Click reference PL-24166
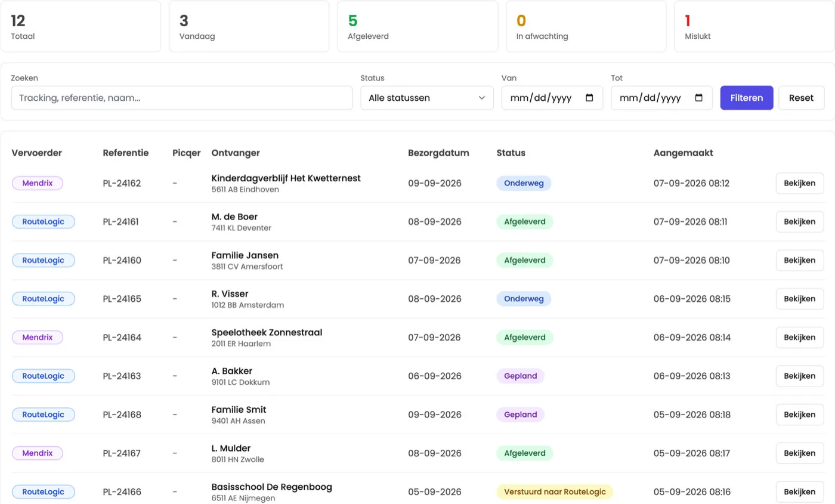Image resolution: width=835 pixels, height=504 pixels. [122, 492]
